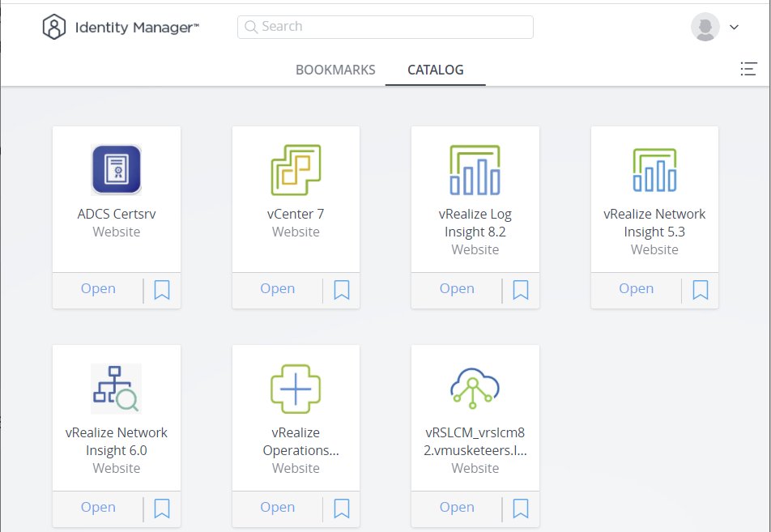
Task: Click the ADCS Certsrv certificate icon
Action: click(117, 169)
